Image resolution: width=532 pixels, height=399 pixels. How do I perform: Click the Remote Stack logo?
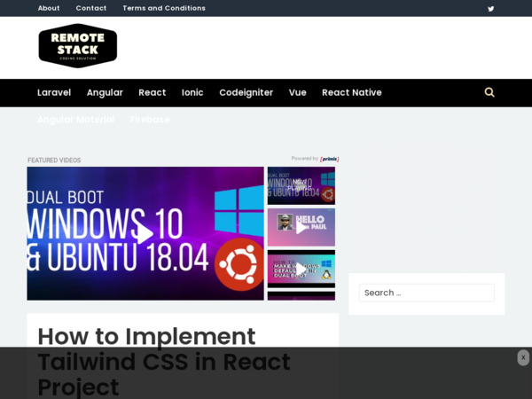click(78, 46)
